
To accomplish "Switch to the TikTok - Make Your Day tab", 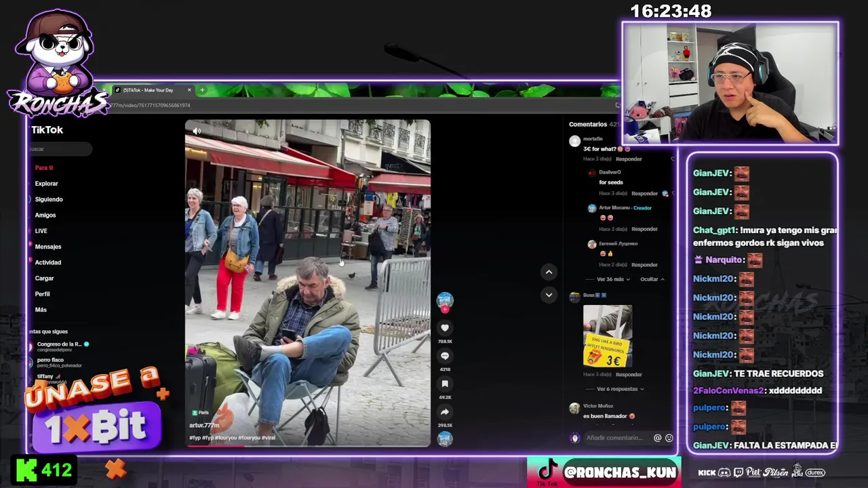I will pyautogui.click(x=153, y=90).
